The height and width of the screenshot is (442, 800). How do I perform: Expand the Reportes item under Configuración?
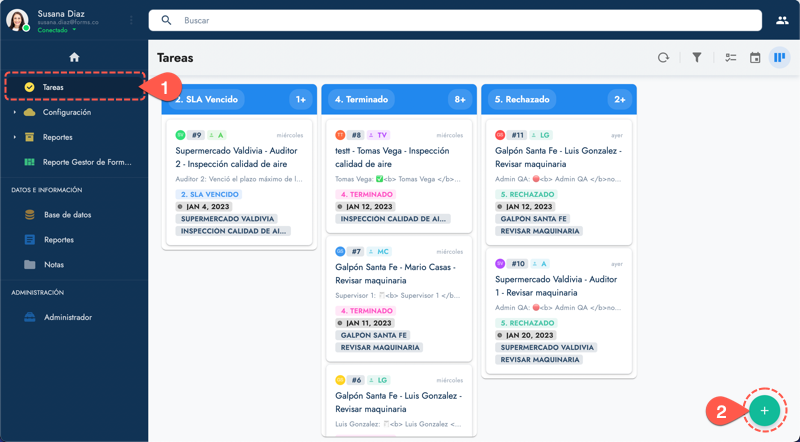15,137
